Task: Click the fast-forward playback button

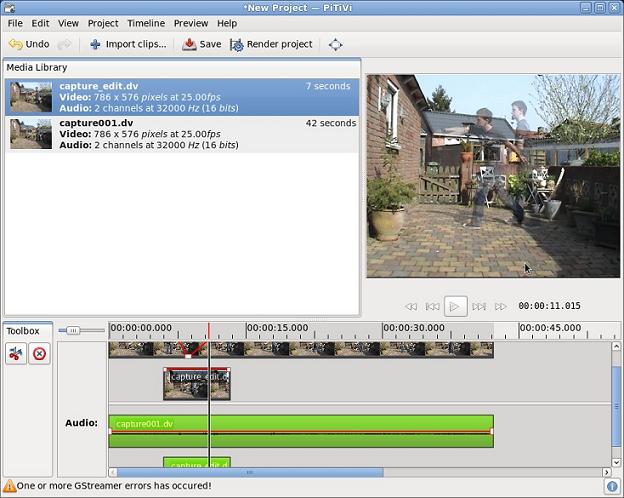Action: pos(501,307)
